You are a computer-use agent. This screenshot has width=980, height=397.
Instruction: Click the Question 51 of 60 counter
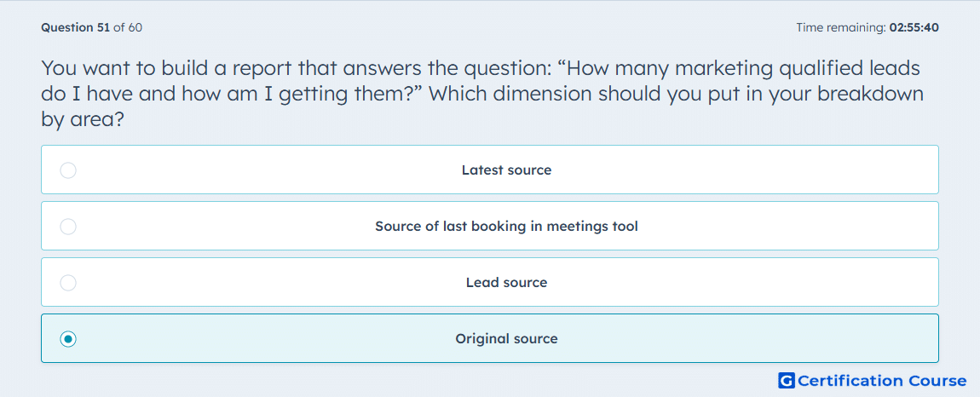point(91,27)
